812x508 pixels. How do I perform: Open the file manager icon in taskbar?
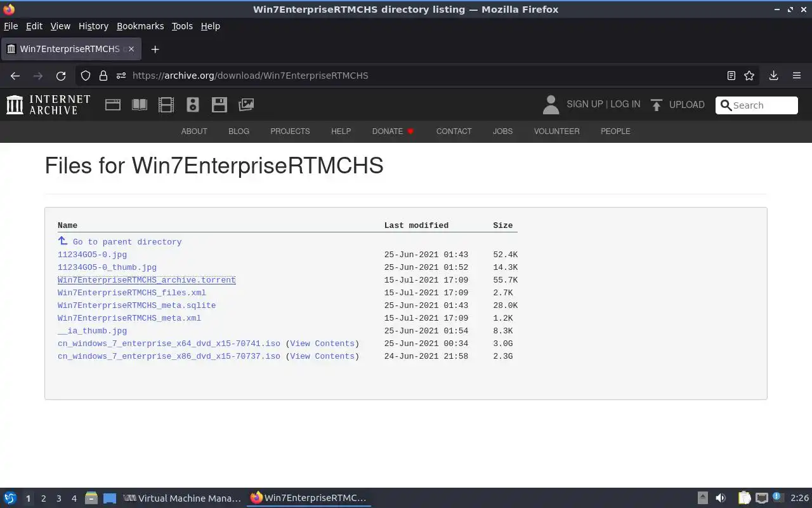tap(91, 498)
